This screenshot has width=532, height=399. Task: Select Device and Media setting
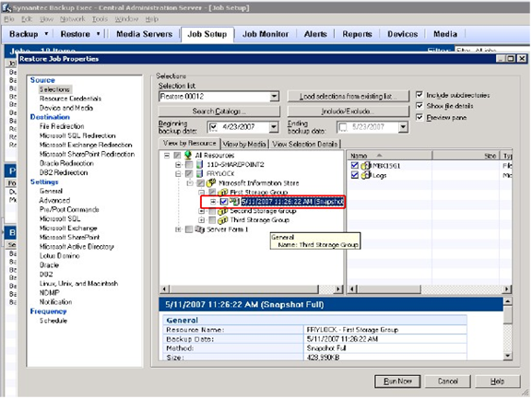(66, 108)
